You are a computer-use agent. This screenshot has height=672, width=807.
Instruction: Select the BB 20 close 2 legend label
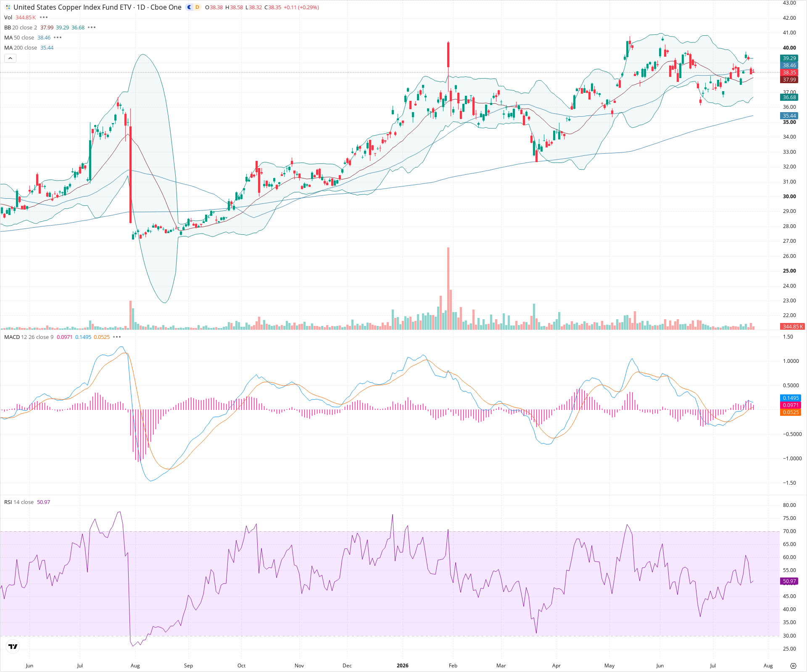(x=21, y=27)
